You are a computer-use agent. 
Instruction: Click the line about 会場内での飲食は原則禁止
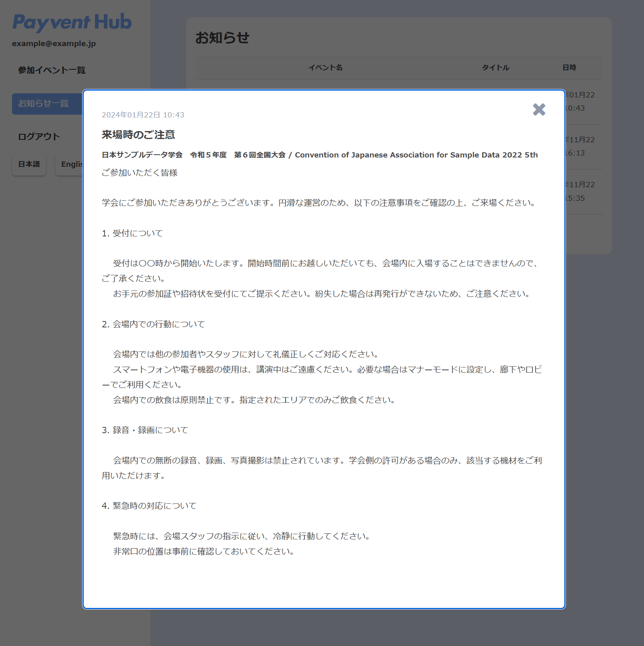click(254, 400)
